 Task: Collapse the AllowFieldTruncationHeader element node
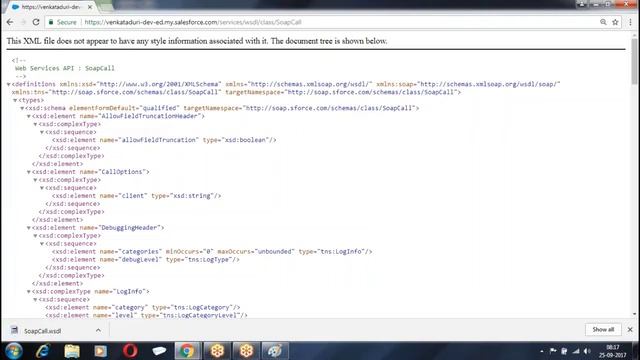[x=29, y=116]
